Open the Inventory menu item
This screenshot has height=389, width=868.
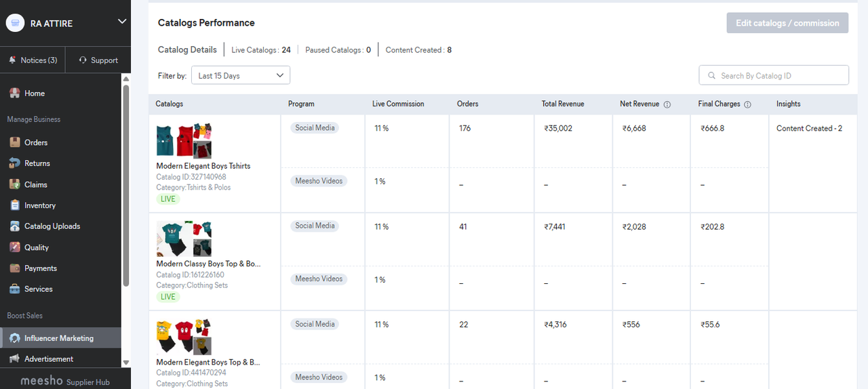40,205
